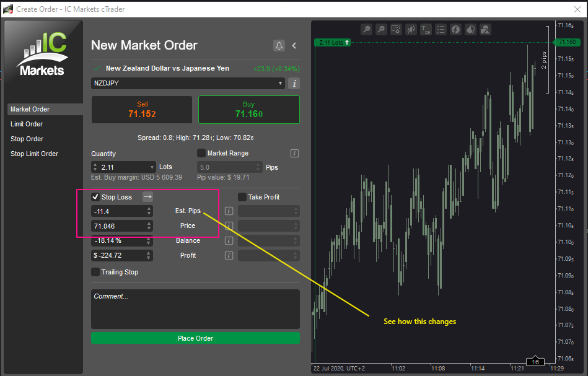Change chart type via candlestick icon
Image resolution: width=588 pixels, height=376 pixels.
click(x=411, y=29)
